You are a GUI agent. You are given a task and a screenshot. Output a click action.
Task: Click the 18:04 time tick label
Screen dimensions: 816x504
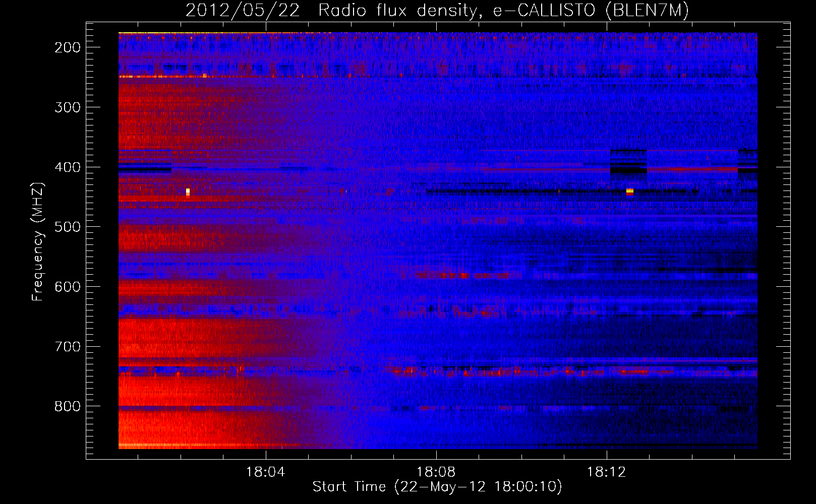pyautogui.click(x=265, y=472)
